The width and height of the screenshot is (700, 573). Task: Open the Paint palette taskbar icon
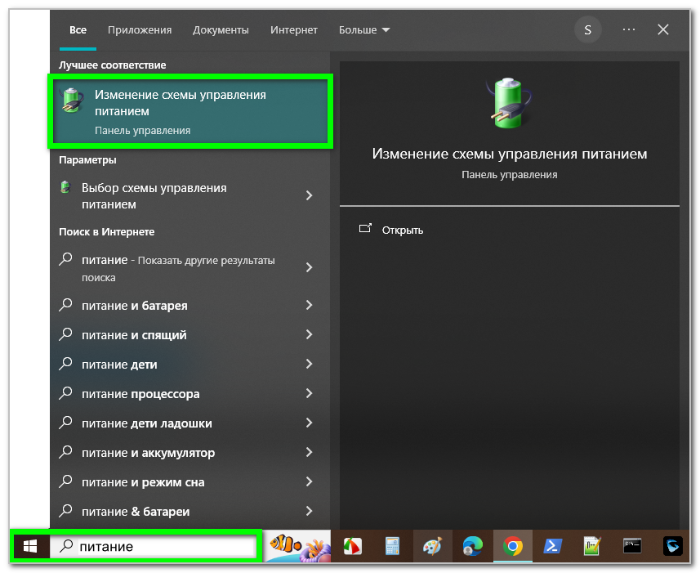432,546
